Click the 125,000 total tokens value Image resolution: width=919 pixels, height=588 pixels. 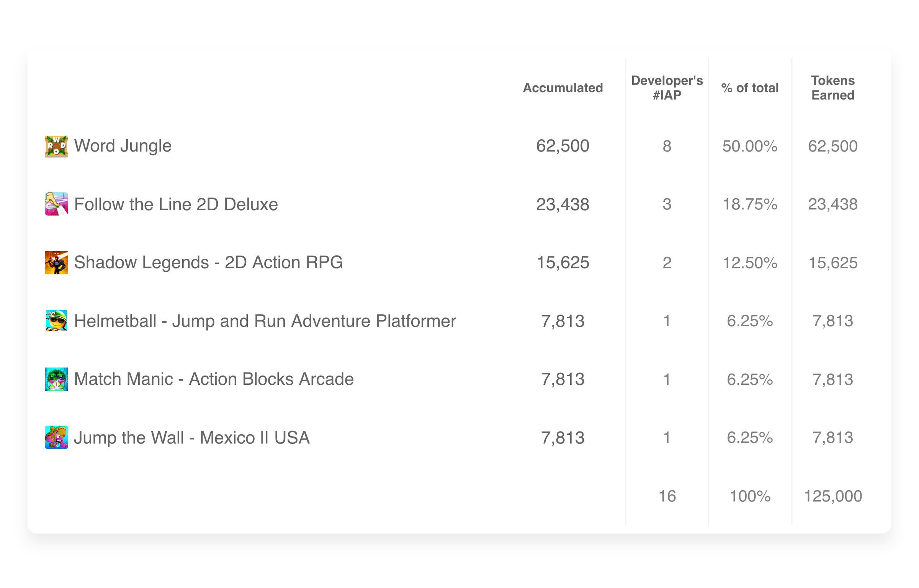[x=833, y=496]
